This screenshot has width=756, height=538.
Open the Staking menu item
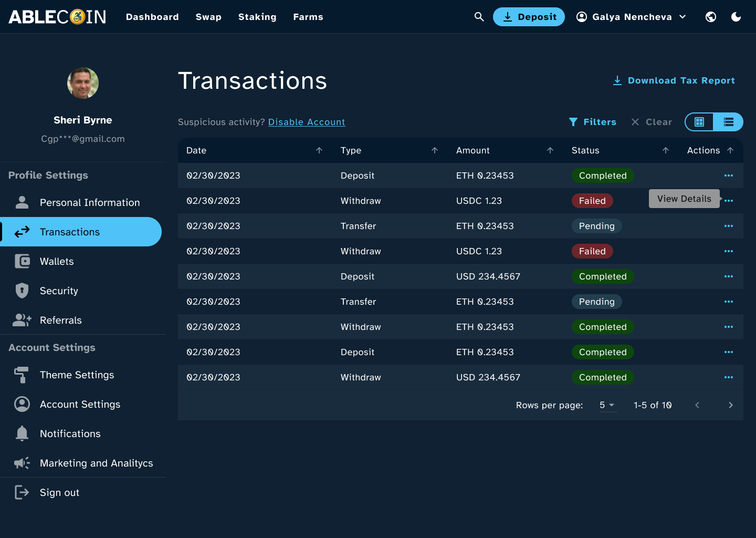tap(257, 17)
